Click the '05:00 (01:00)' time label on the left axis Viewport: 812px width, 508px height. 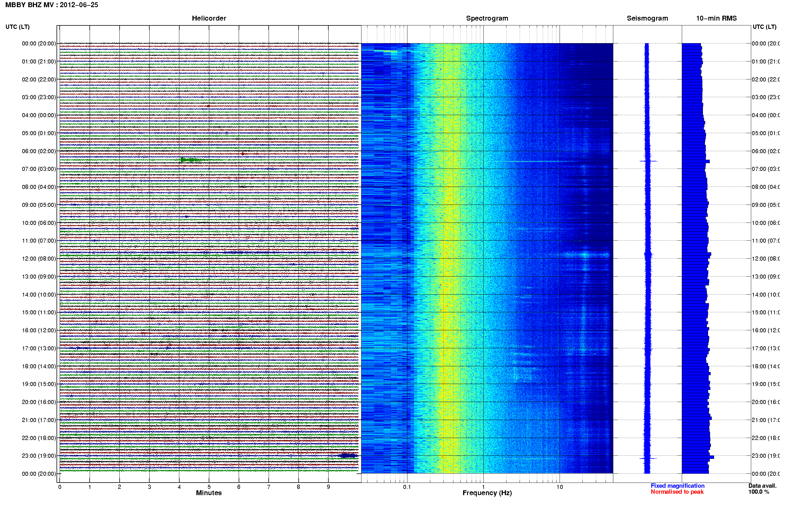pyautogui.click(x=39, y=133)
